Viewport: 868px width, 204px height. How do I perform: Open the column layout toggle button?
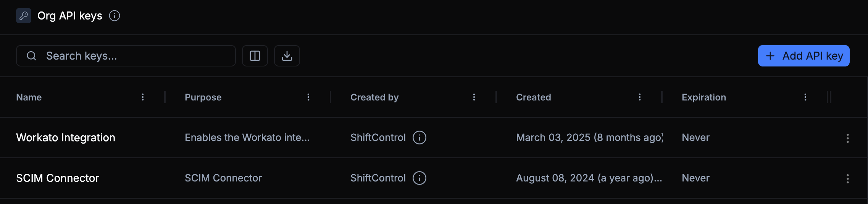tap(255, 56)
